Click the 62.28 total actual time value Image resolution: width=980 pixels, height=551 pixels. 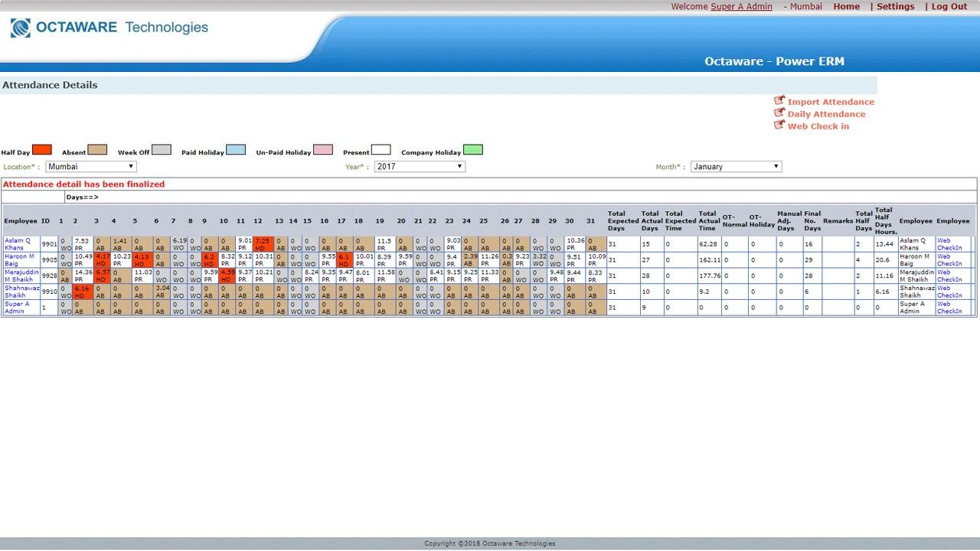pyautogui.click(x=708, y=244)
